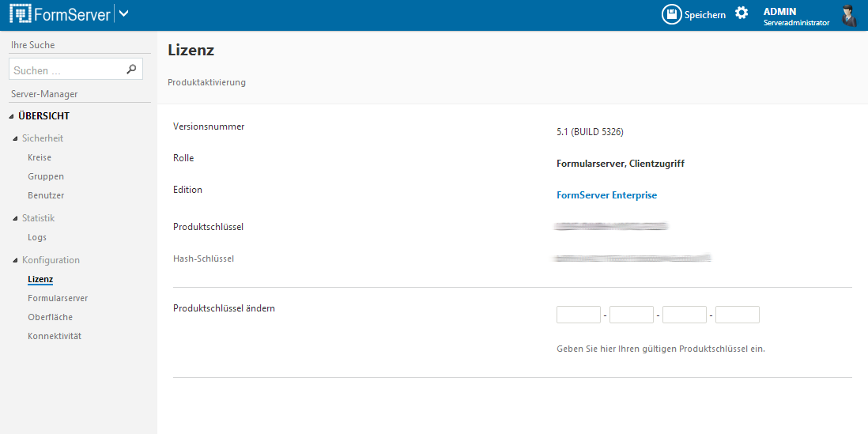
Task: Collapse the Konfiguration section arrow
Action: 16,260
